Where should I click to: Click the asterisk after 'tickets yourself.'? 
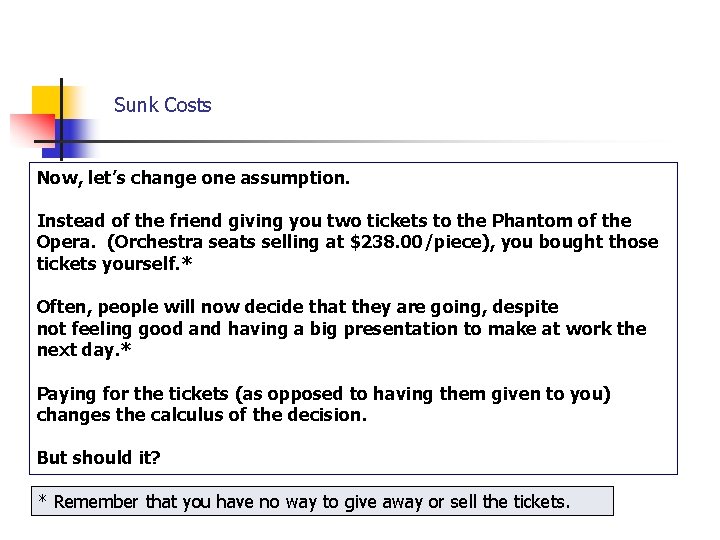coord(187,261)
